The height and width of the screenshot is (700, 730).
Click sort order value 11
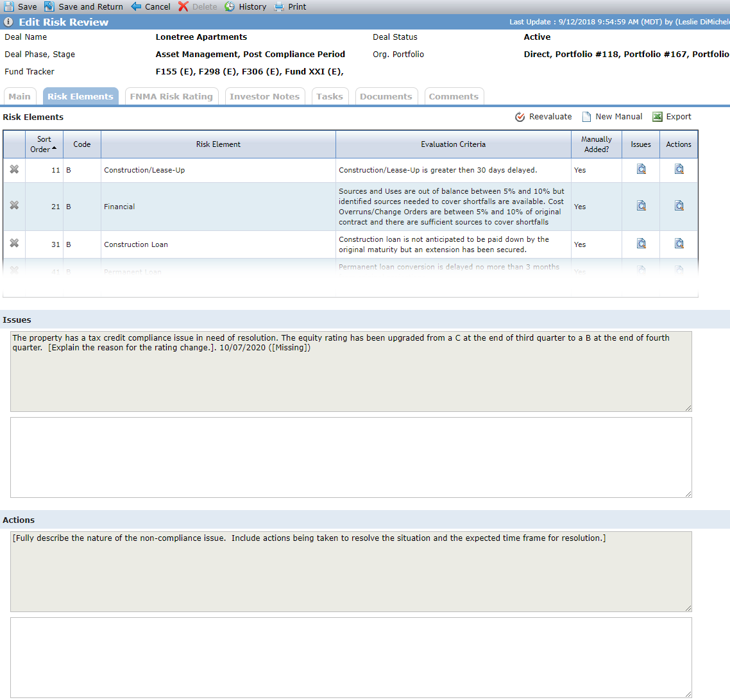[x=55, y=170]
